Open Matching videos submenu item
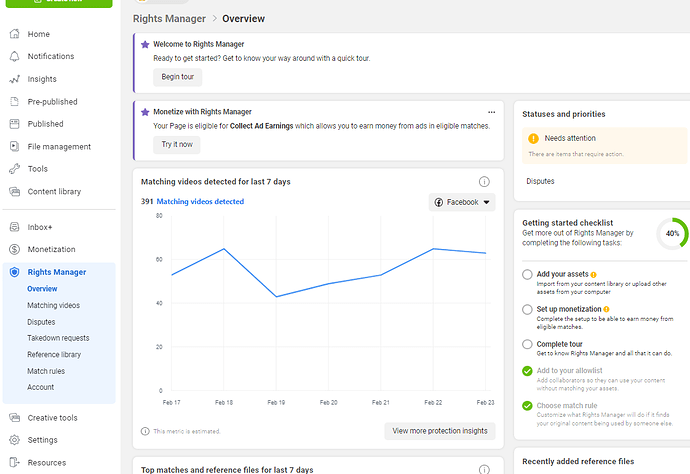Viewport: 690px width, 474px height. 54,305
